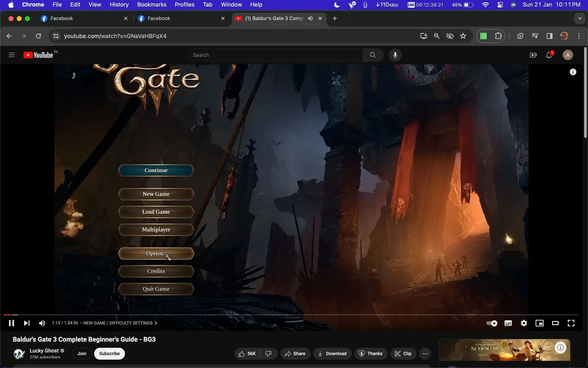Start a voice search with the microphone
Screen dimensions: 588x368
coord(395,55)
